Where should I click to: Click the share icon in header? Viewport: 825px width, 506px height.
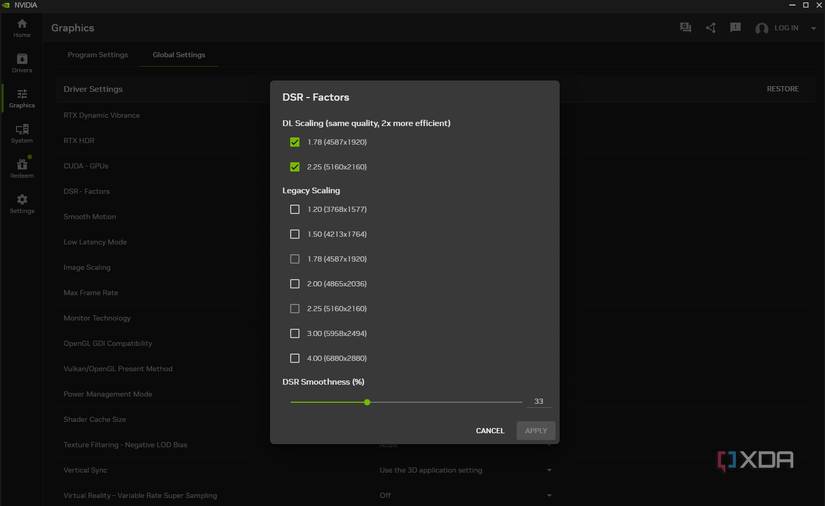click(711, 28)
